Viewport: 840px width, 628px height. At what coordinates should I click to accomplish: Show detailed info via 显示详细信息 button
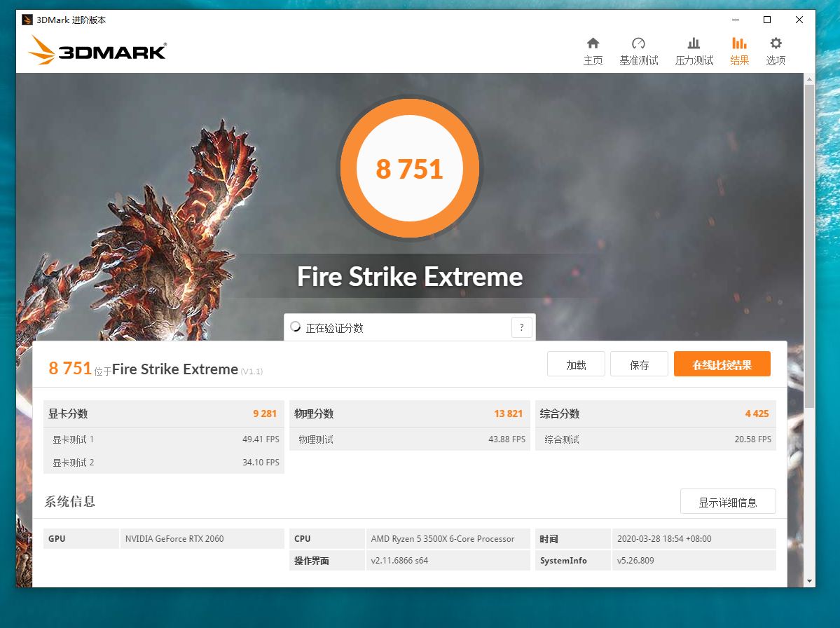[728, 502]
